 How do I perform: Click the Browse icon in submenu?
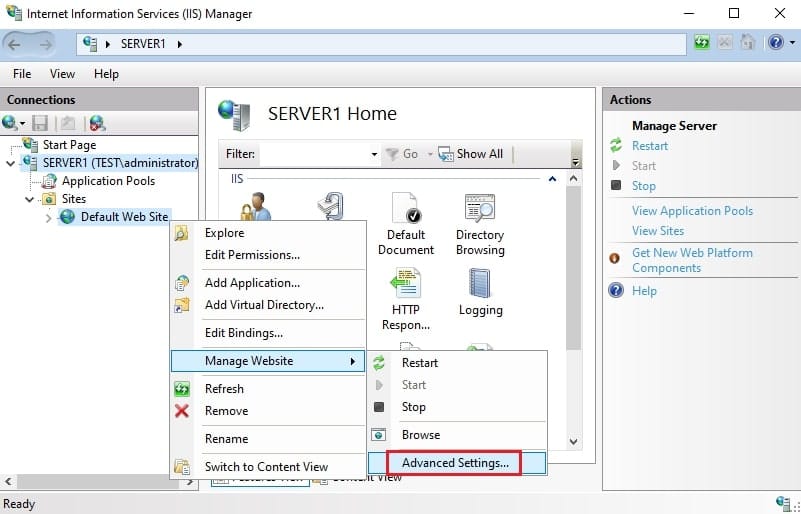pyautogui.click(x=379, y=435)
